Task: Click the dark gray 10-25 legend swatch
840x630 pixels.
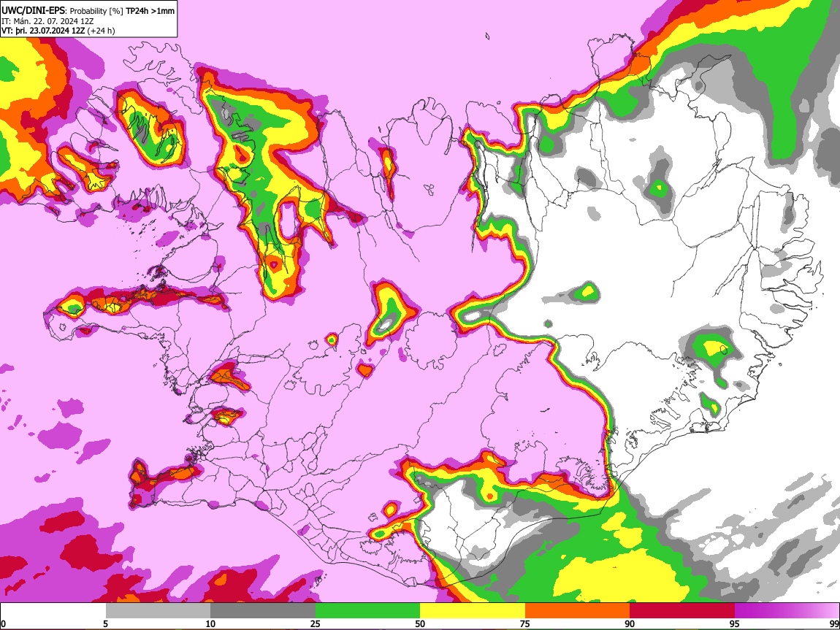Action: (x=263, y=610)
